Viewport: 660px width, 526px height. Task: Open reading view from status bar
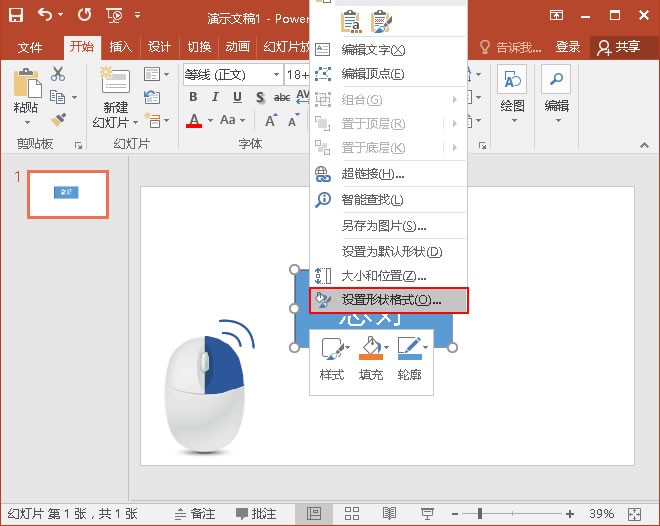click(389, 513)
